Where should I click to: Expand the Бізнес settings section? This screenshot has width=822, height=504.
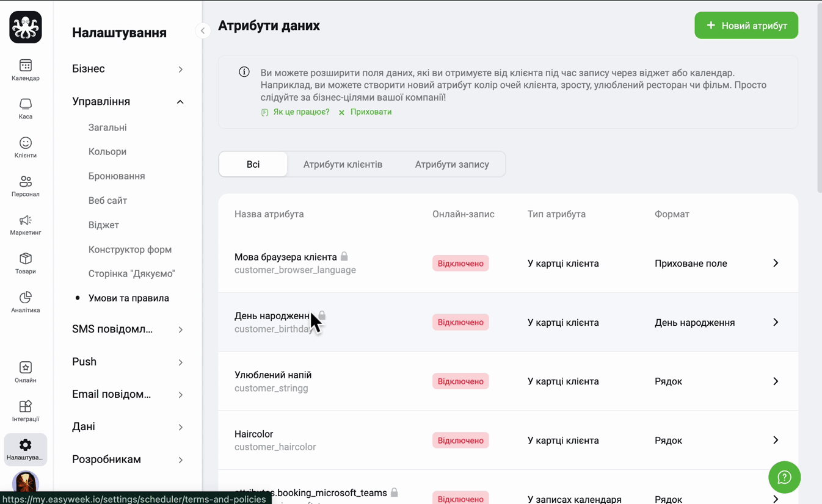coord(128,69)
